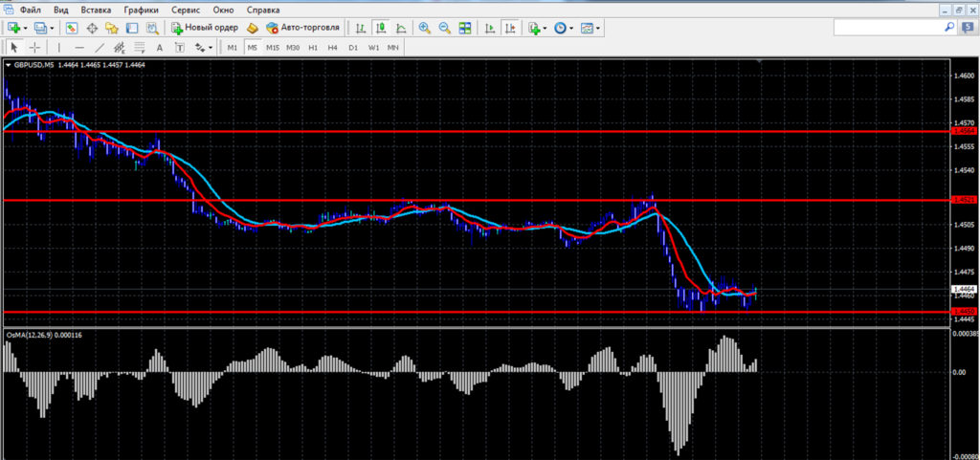The image size is (980, 460).
Task: Open the Окно menu
Action: pos(223,10)
